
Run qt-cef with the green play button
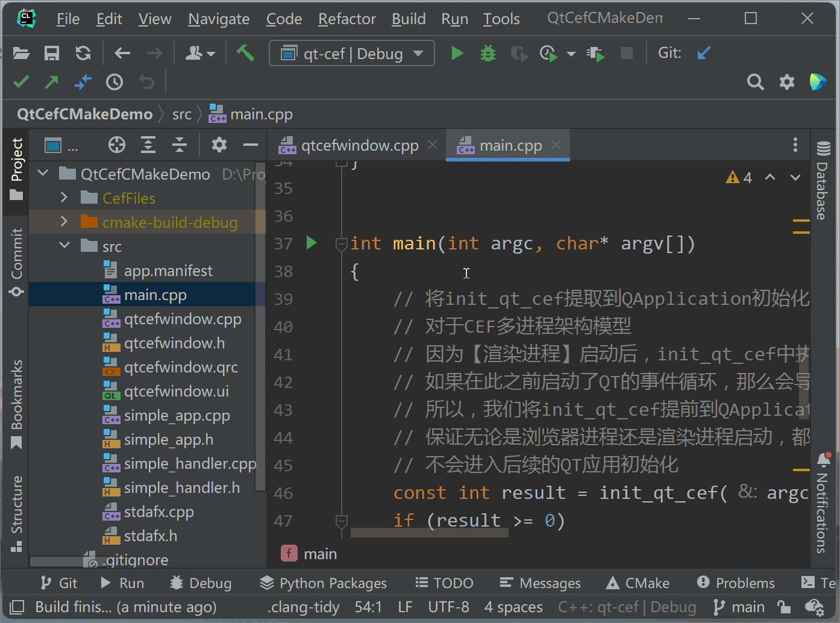(457, 54)
